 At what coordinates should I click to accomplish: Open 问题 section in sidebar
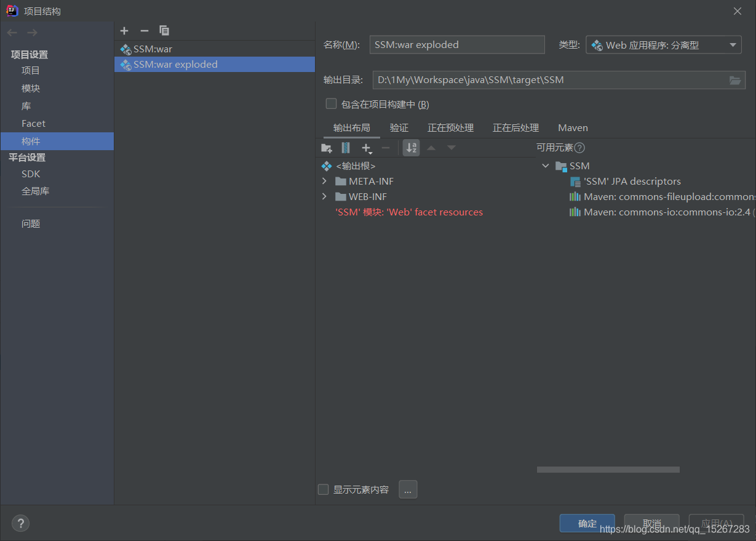point(31,224)
